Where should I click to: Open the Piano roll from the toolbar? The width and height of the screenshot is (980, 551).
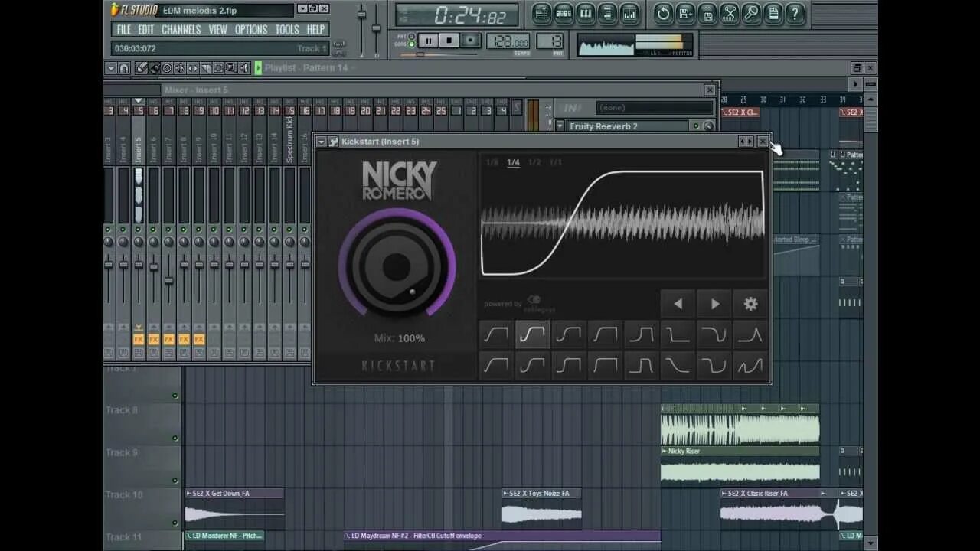point(585,14)
